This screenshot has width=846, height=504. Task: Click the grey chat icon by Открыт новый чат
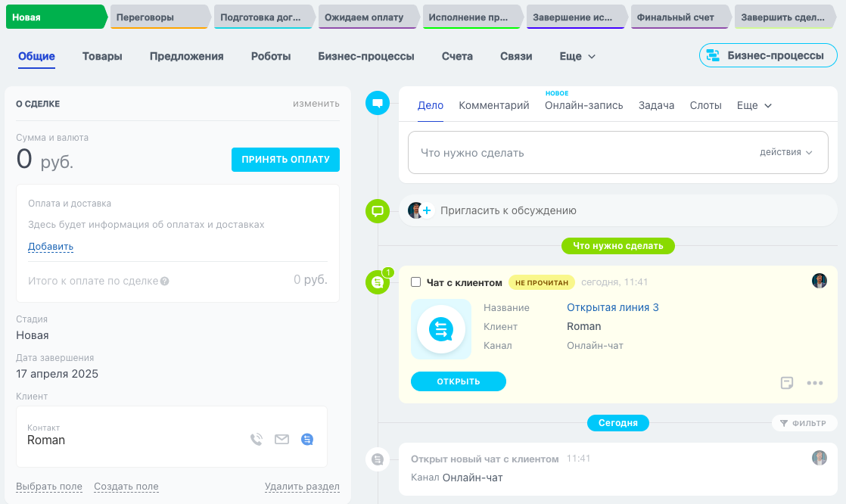pyautogui.click(x=378, y=459)
